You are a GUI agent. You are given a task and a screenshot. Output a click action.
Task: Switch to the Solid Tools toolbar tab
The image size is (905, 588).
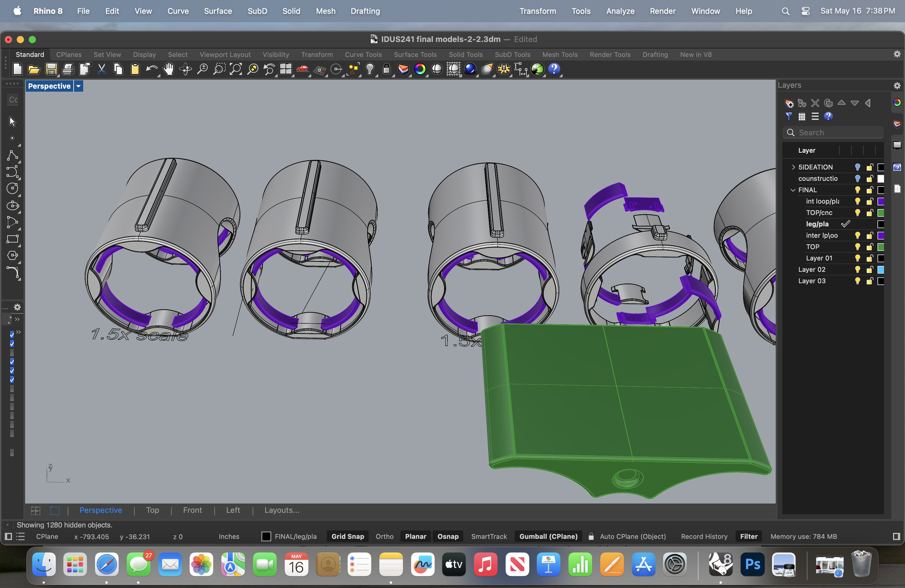point(466,54)
